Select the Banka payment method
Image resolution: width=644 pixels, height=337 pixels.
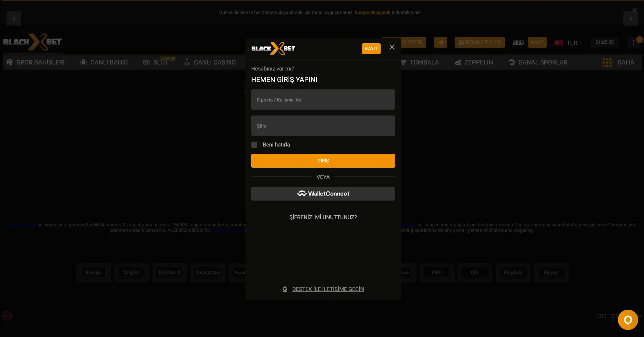tap(93, 273)
